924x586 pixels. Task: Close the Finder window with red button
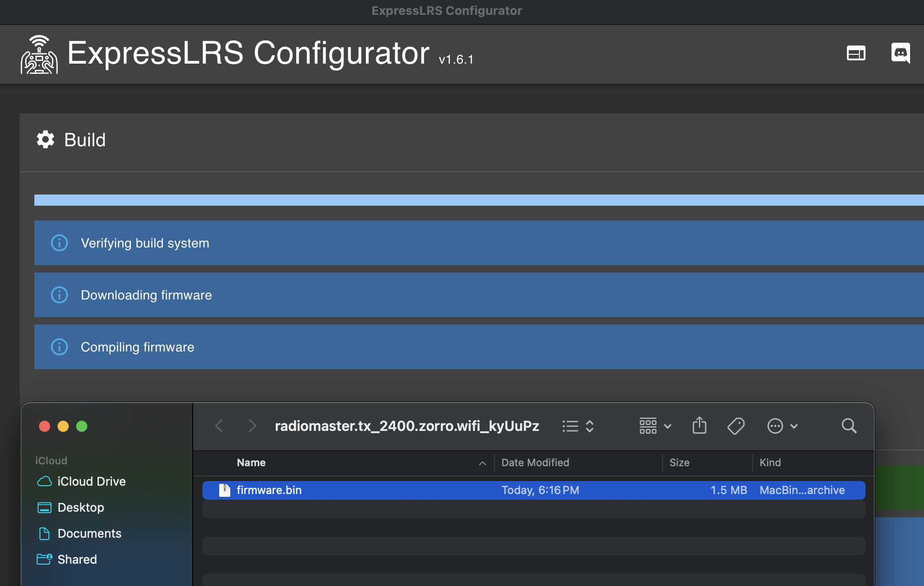(x=45, y=426)
